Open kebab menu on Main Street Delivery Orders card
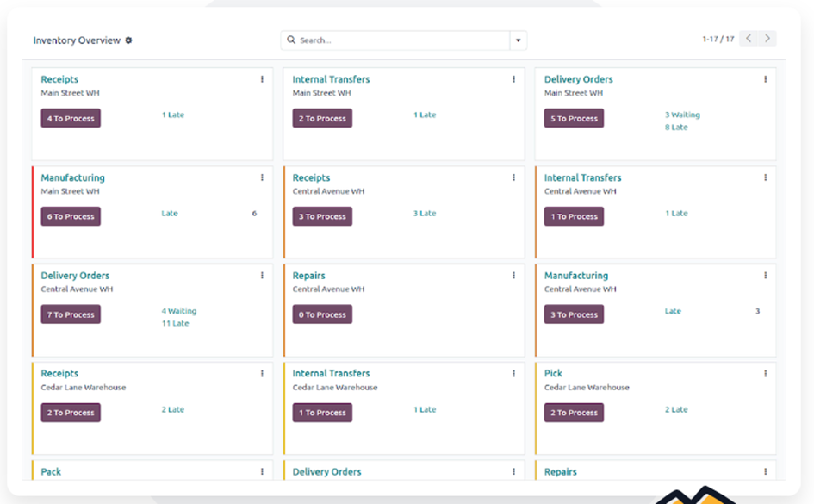The image size is (814, 504). tap(765, 79)
